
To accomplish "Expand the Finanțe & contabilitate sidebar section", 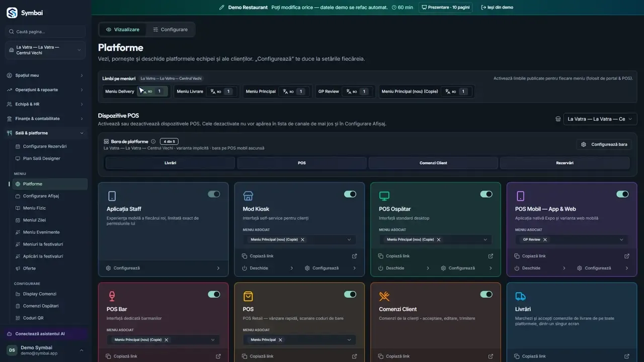I will click(45, 119).
